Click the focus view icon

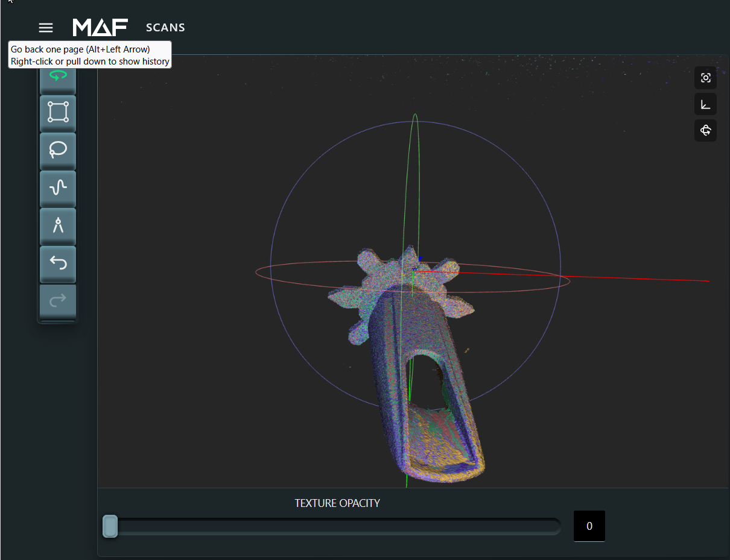[705, 78]
